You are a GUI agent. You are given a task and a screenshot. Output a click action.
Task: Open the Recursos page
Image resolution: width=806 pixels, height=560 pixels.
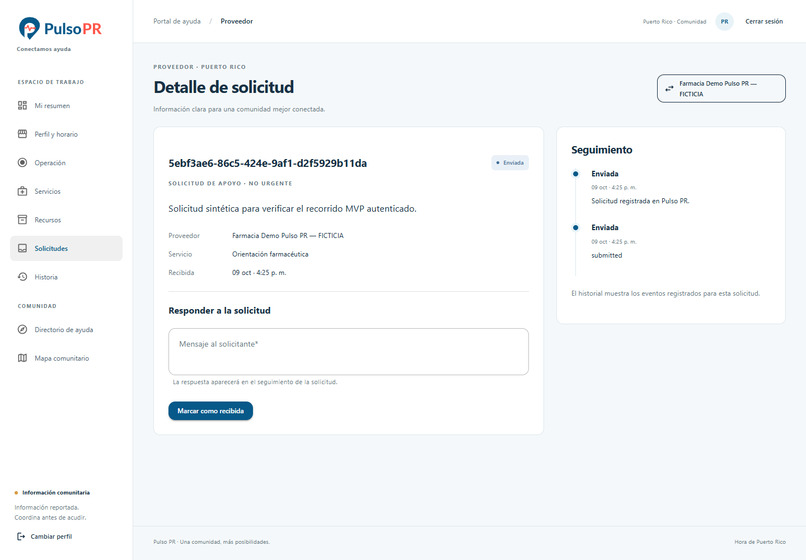click(x=66, y=220)
